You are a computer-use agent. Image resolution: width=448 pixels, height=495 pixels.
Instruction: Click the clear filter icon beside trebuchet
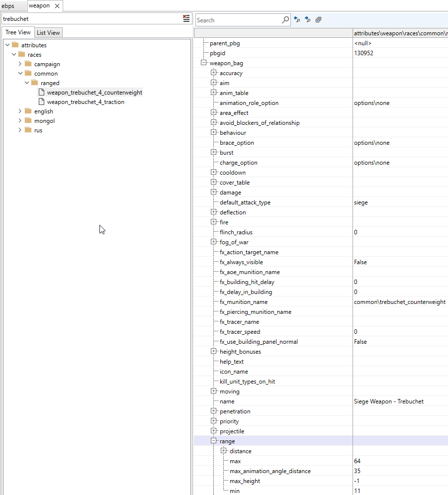coord(186,18)
